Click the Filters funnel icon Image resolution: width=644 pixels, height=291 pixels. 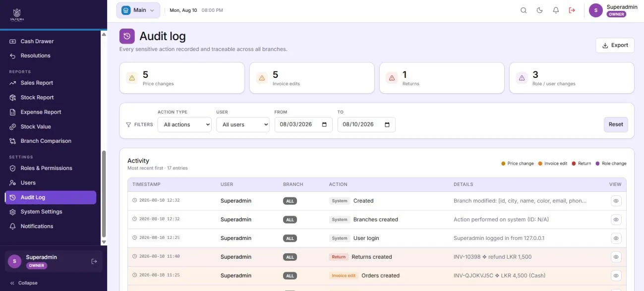128,125
